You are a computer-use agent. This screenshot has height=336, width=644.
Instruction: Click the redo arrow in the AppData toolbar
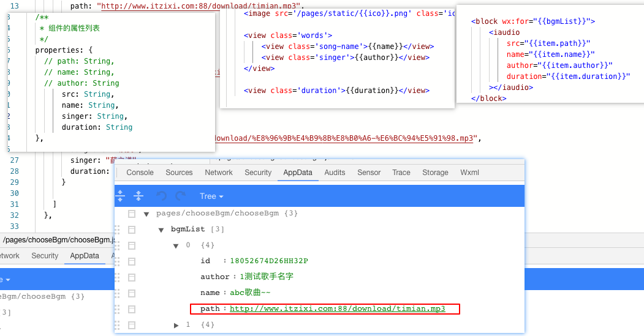(180, 196)
